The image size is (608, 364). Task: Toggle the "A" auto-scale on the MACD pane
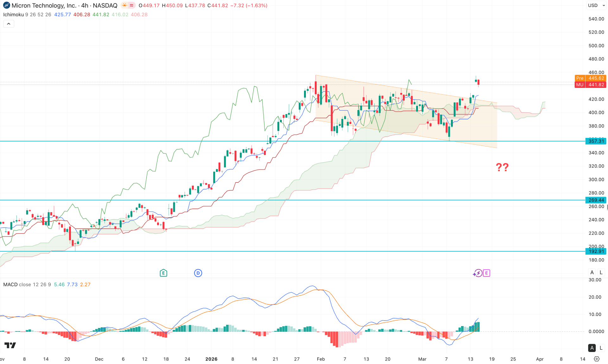pos(592,348)
